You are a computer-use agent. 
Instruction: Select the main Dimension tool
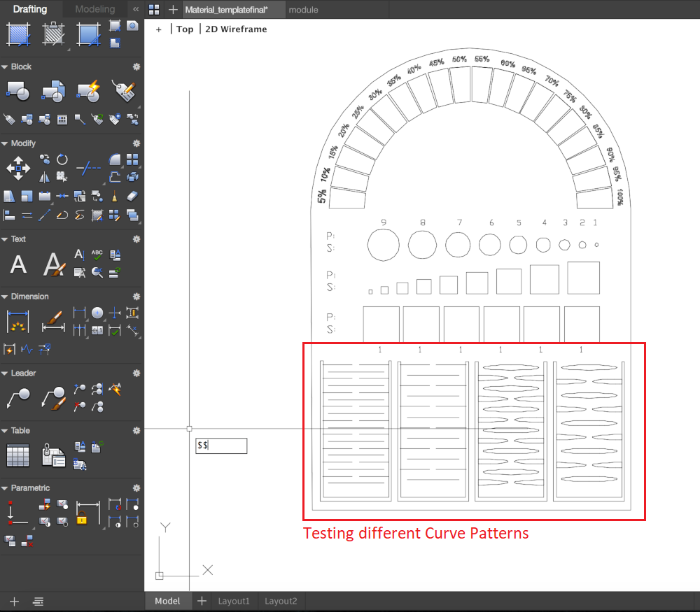(18, 322)
